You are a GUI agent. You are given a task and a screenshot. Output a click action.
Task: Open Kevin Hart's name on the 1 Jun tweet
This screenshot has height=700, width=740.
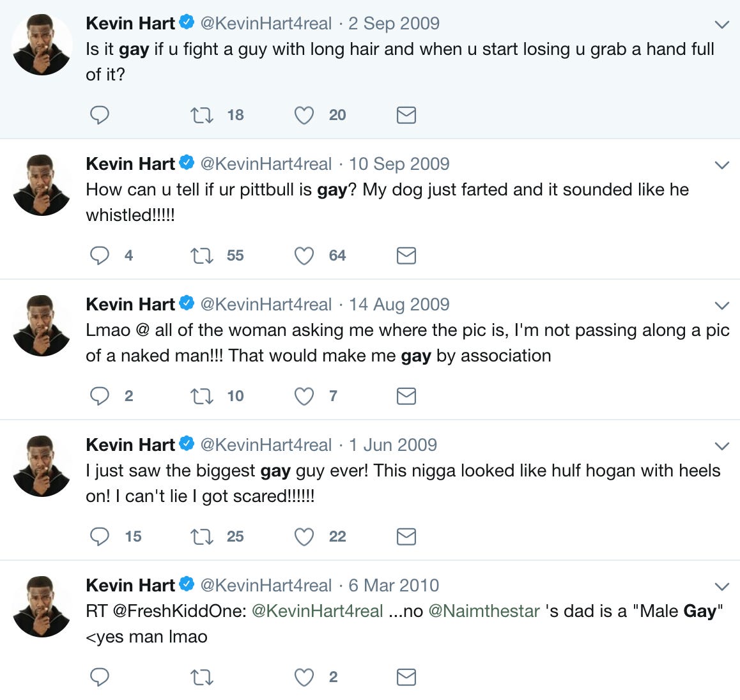130,445
